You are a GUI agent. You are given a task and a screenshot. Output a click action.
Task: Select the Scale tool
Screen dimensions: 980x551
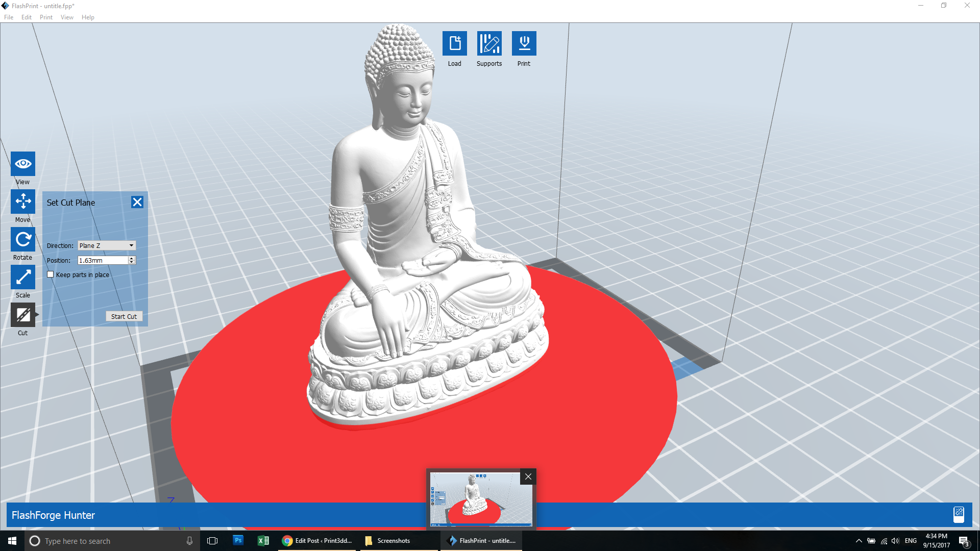click(23, 277)
